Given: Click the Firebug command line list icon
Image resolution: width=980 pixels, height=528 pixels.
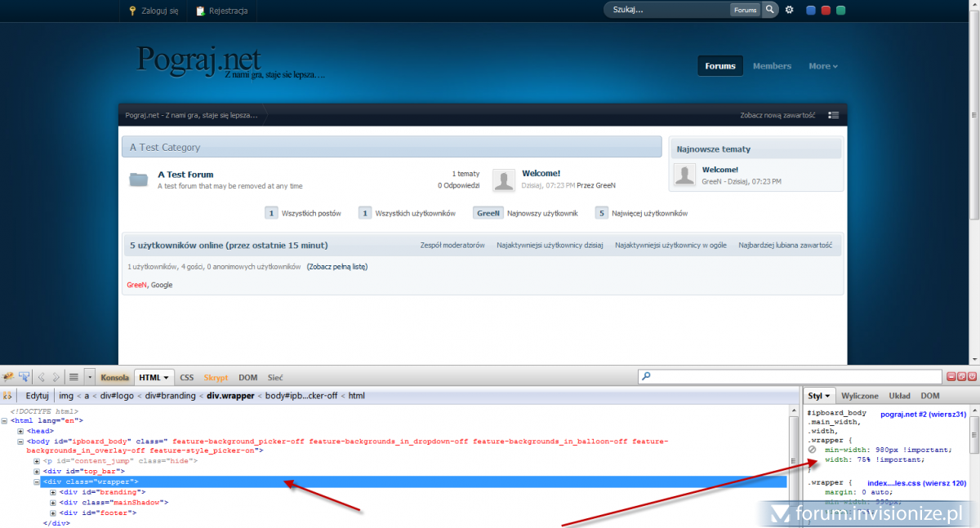Looking at the screenshot, I should tap(73, 377).
